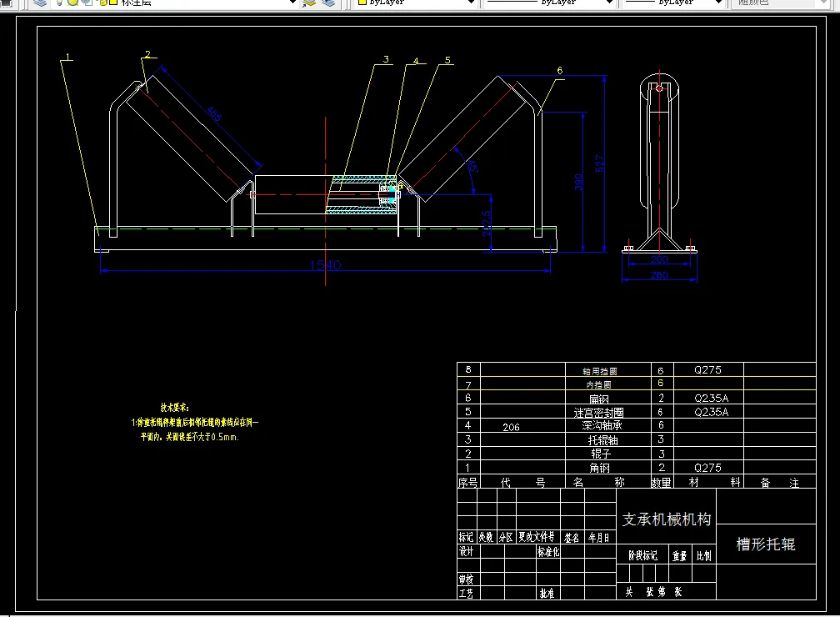The image size is (840, 617).
Task: Select the 槽形托辊 drawing title text
Action: click(766, 544)
